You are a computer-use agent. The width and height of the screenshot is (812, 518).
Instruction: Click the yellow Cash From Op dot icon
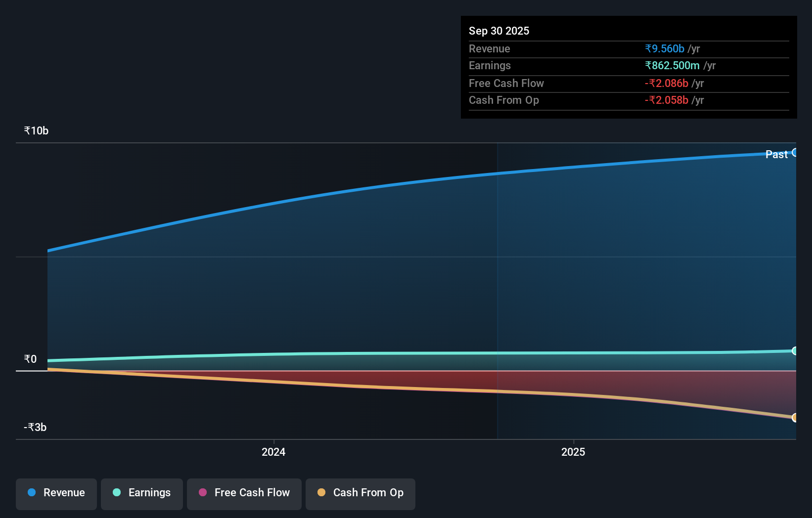click(x=320, y=493)
